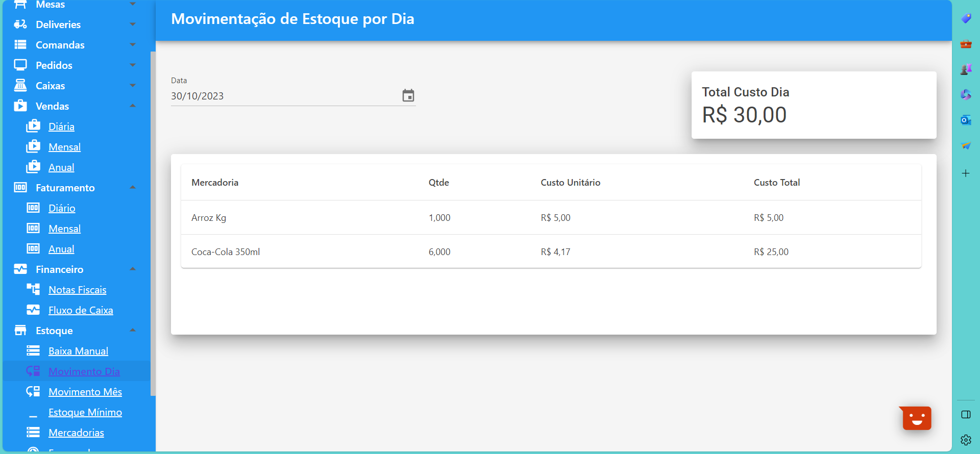Click the Outlook icon in browser sidebar
The image size is (980, 454).
[x=966, y=120]
